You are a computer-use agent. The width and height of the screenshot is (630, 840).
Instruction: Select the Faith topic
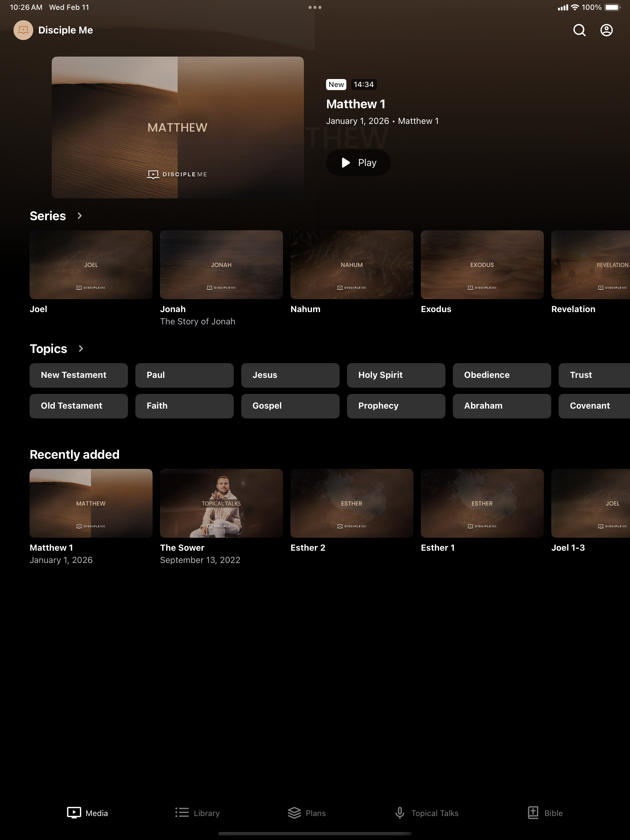[x=184, y=406]
